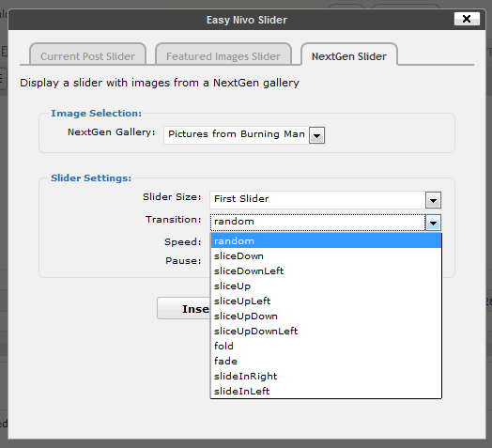Open the Featured Images Slider tab
Image resolution: width=492 pixels, height=448 pixels.
223,54
